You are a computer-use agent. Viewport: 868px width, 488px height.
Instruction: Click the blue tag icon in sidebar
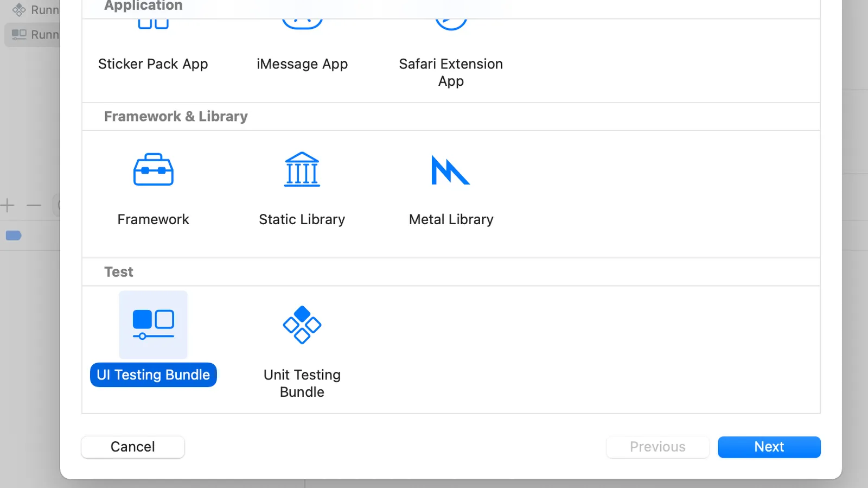point(14,236)
